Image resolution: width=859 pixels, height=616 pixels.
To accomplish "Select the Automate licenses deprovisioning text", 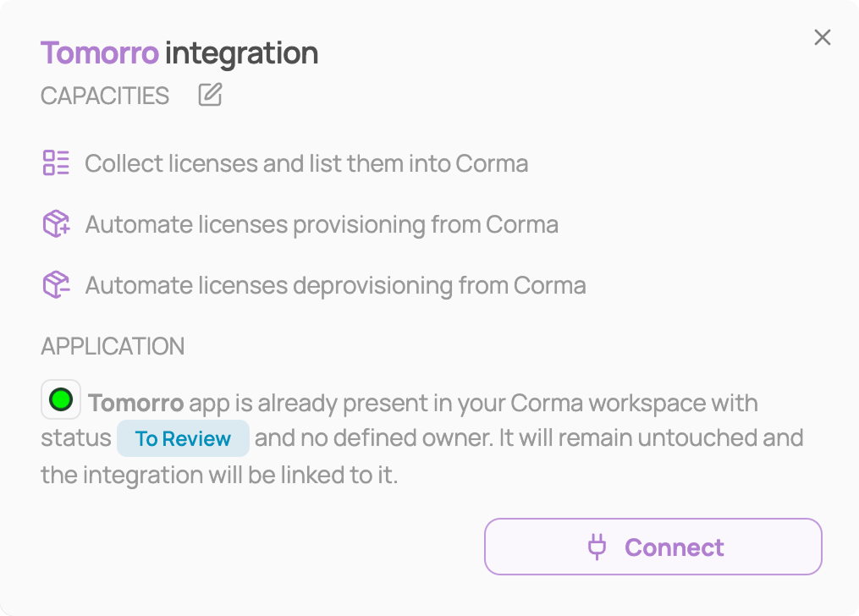I will tap(335, 285).
